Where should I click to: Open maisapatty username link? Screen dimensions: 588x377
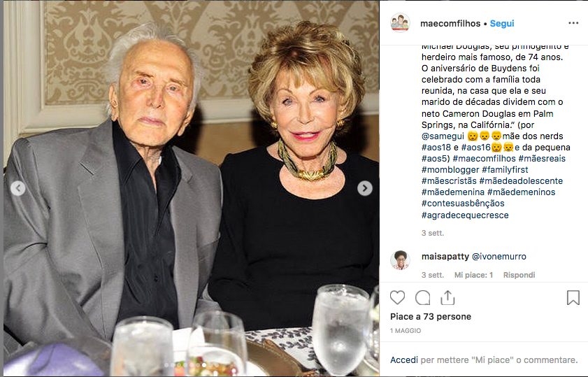445,257
